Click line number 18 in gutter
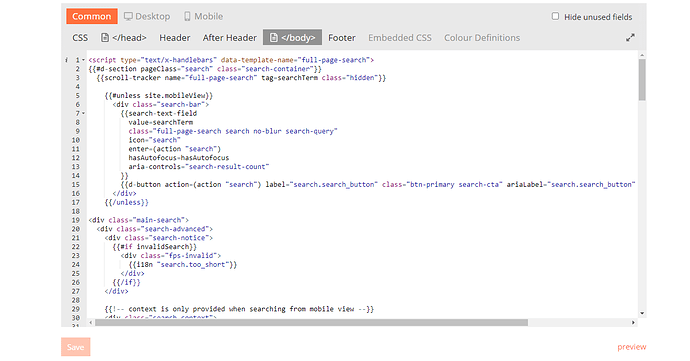Screen dimensions: 690x361 pyautogui.click(x=76, y=211)
